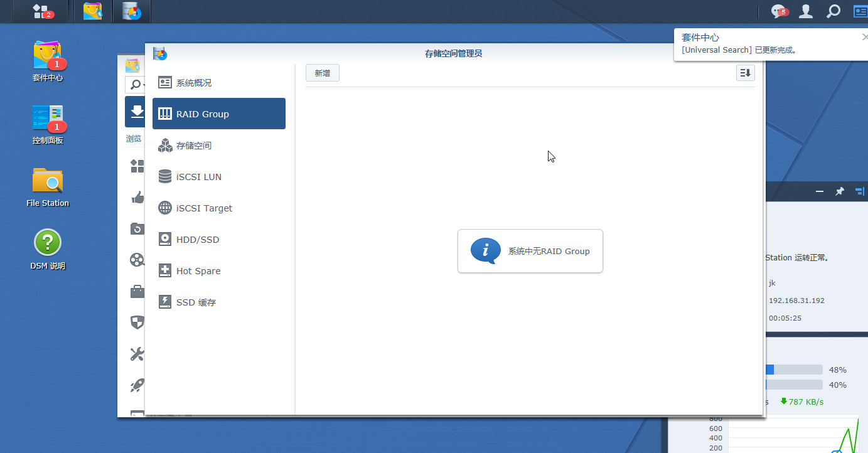The height and width of the screenshot is (453, 868).
Task: Click the Storage Manager taskbar icon
Action: click(131, 11)
